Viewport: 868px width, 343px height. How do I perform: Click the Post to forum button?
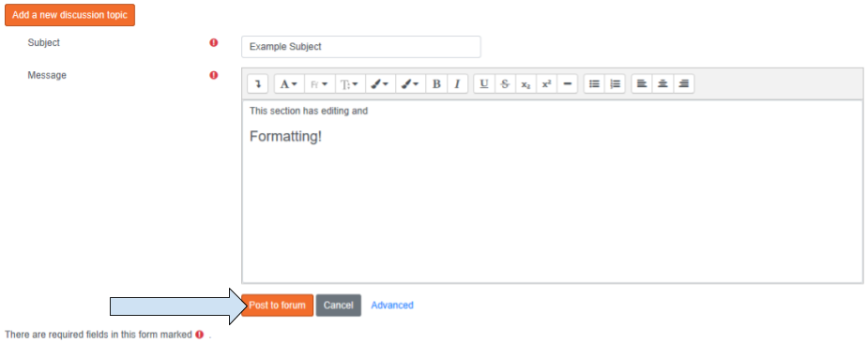pos(278,306)
